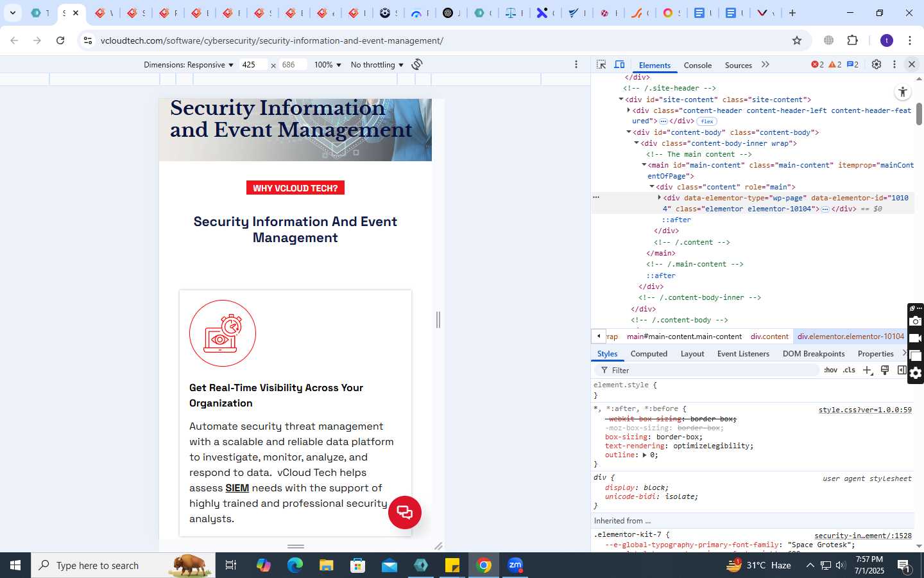The image size is (924, 578).
Task: Click the blue issues count badge
Action: pyautogui.click(x=853, y=64)
